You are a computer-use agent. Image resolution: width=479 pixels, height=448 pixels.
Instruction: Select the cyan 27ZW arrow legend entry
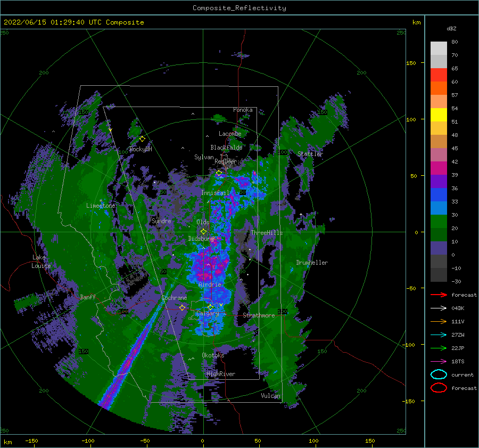[439, 335]
